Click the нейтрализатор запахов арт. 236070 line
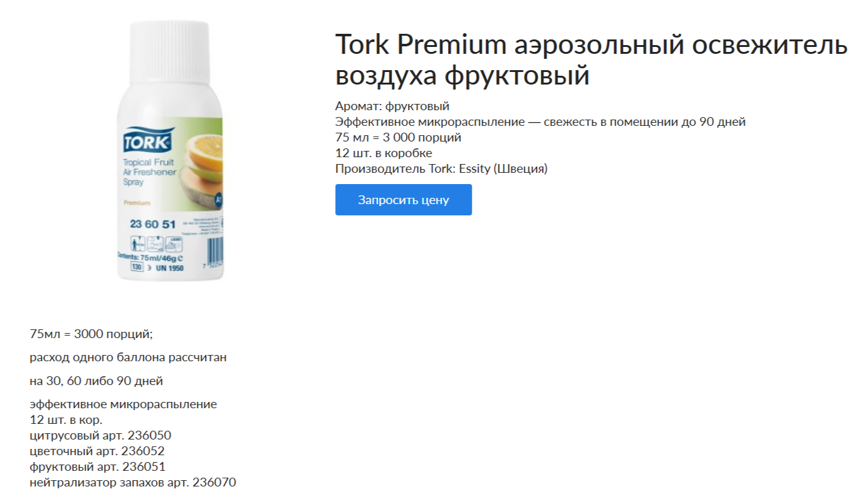 [133, 482]
